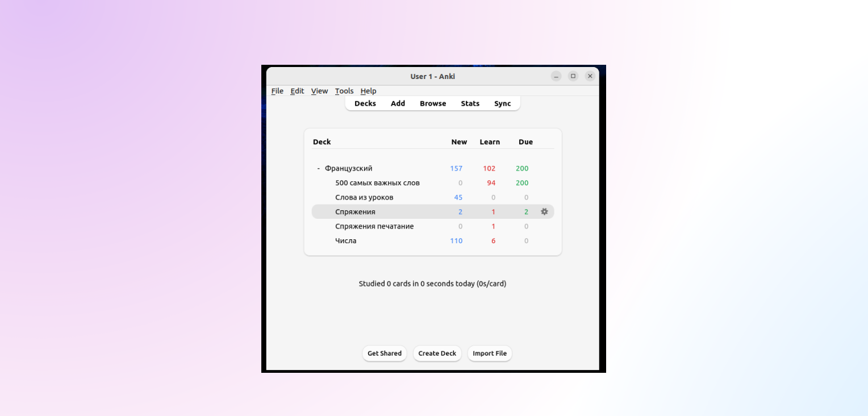Open the View menu

(319, 91)
